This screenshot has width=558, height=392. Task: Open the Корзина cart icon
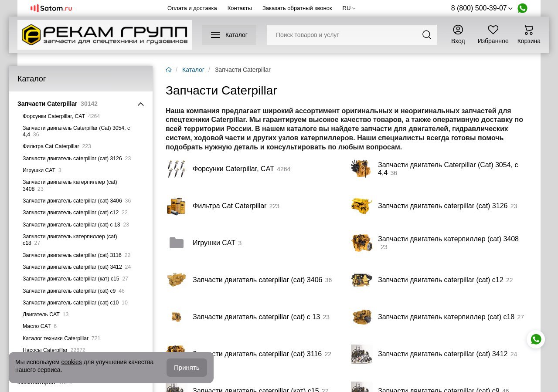click(529, 30)
